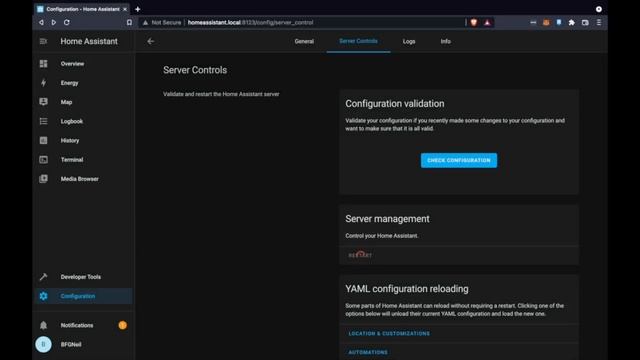Click the Not Secure warning icon
This screenshot has width=640, height=360.
[145, 22]
